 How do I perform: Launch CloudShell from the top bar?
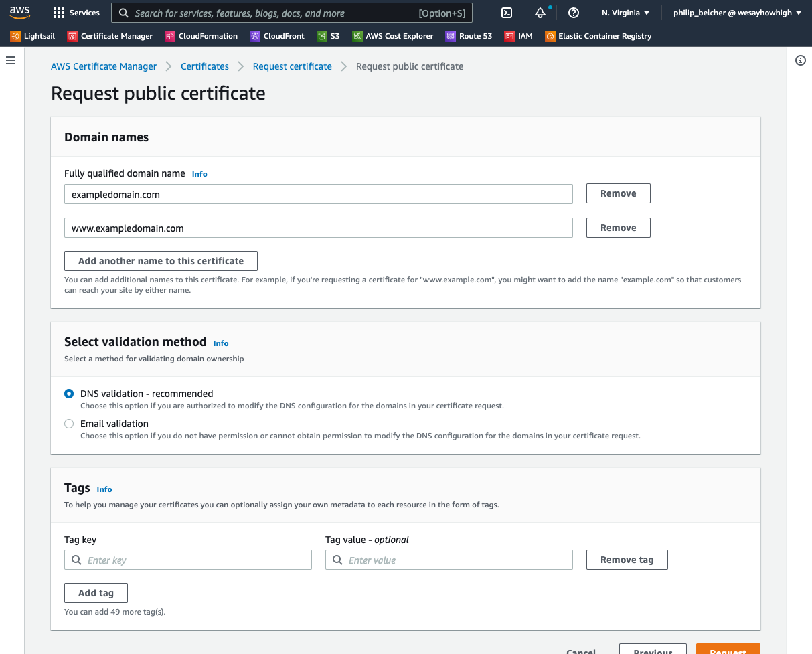click(x=506, y=12)
